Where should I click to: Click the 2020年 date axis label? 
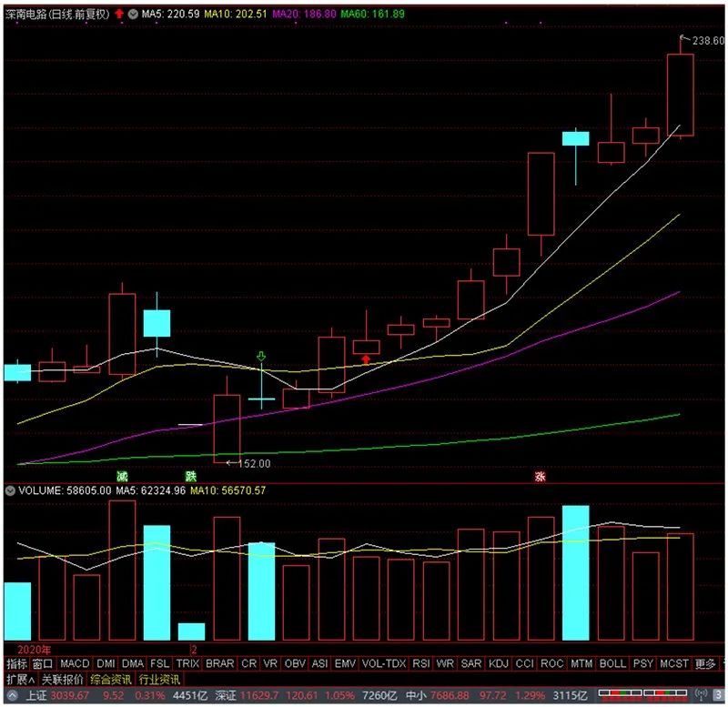34,650
